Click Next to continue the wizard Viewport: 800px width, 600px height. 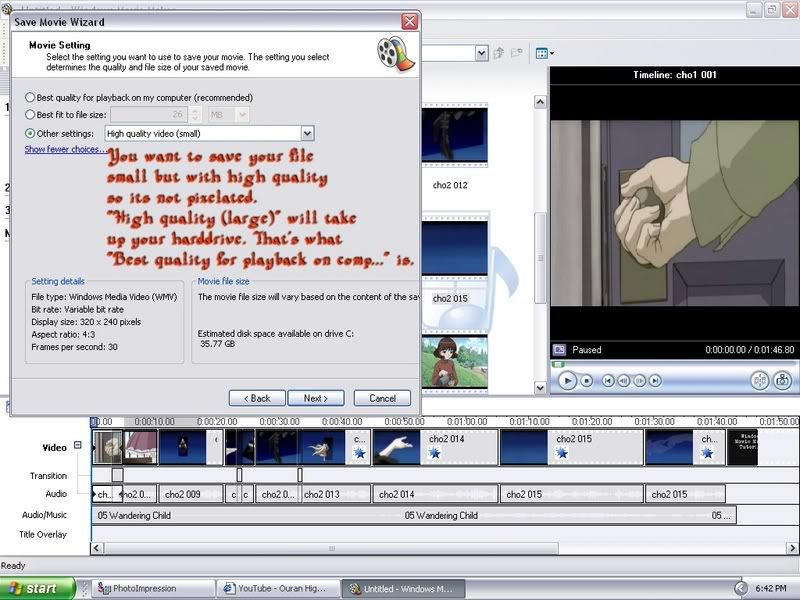pyautogui.click(x=316, y=398)
